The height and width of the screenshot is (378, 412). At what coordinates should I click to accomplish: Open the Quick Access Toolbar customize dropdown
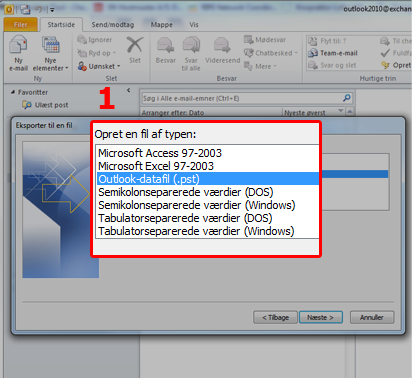coord(52,10)
